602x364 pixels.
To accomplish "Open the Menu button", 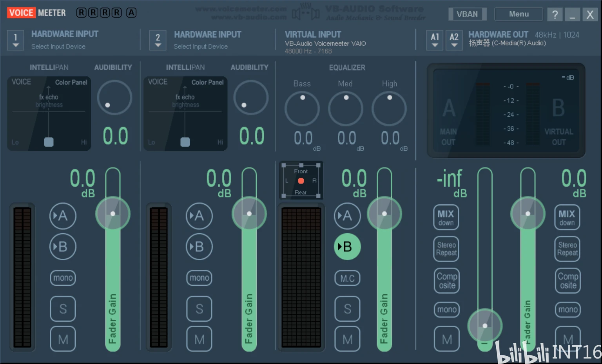I will click(x=519, y=14).
